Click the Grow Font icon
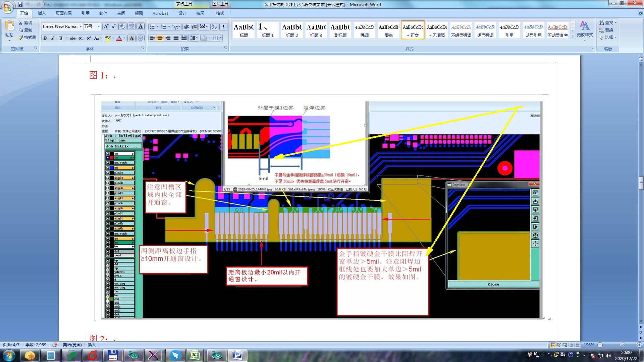 [106, 26]
